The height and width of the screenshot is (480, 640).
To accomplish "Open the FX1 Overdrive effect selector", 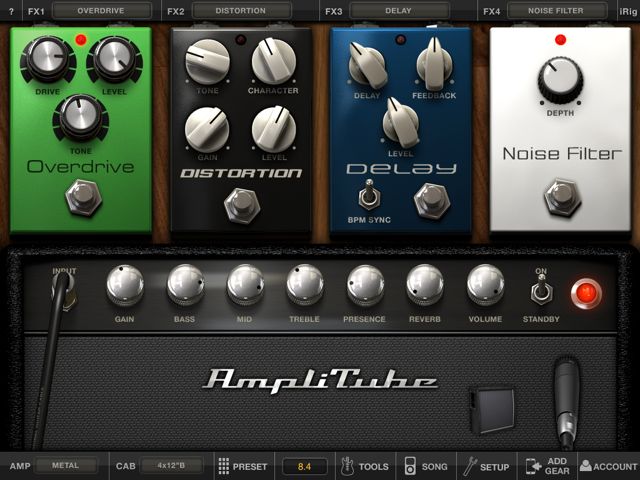I will click(x=101, y=11).
